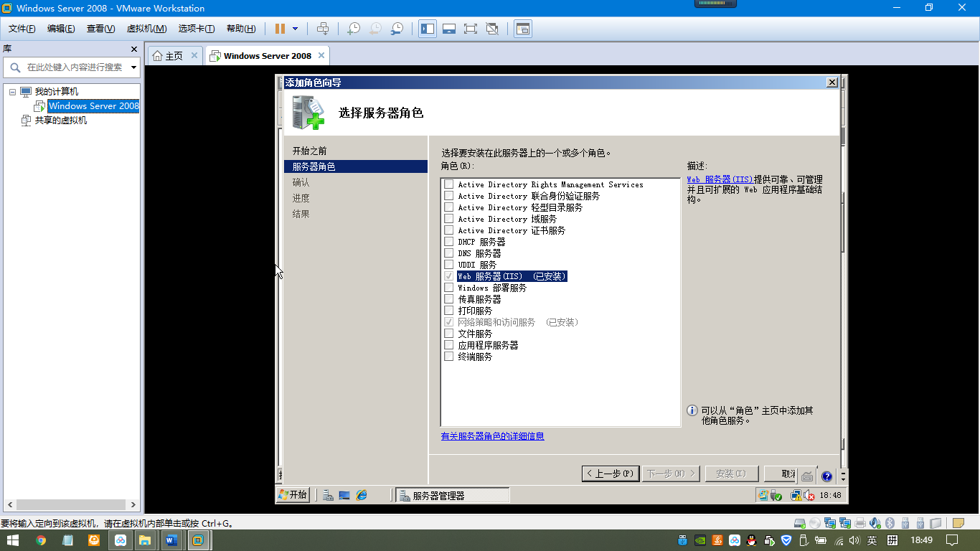Select Windows Server 2008 in library tree
Viewport: 980px width, 551px height.
click(93, 106)
